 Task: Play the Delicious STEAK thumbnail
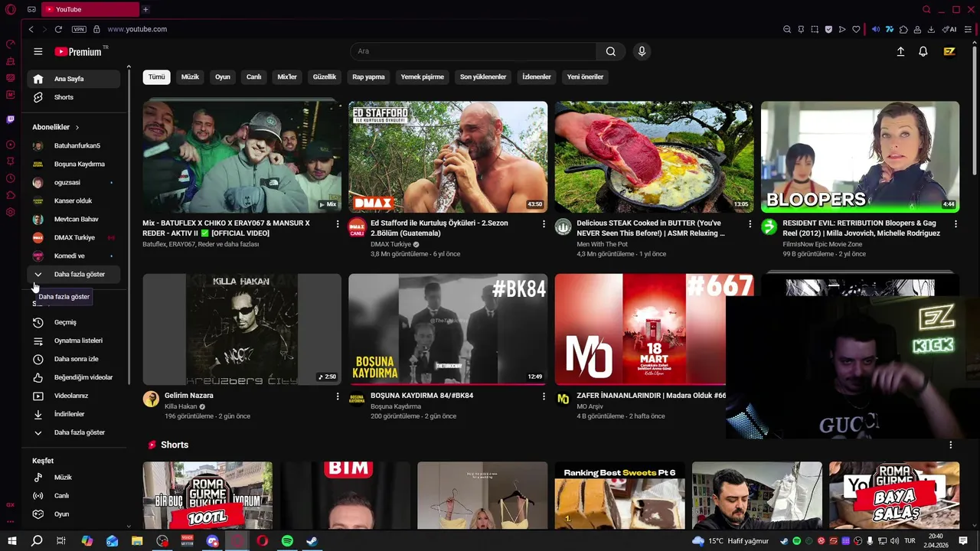point(654,157)
